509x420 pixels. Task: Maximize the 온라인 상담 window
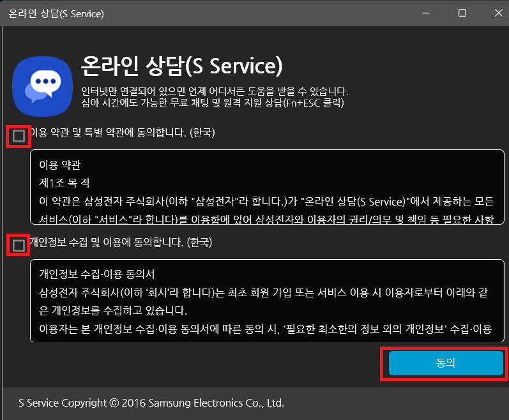(x=462, y=13)
